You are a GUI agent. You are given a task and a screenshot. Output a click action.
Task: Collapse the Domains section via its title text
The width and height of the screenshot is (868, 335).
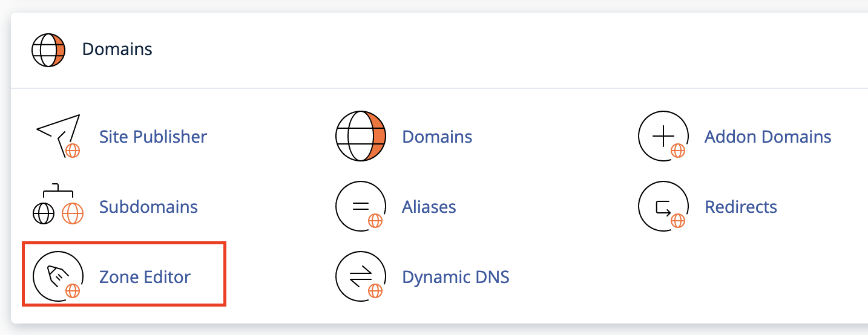pos(117,49)
